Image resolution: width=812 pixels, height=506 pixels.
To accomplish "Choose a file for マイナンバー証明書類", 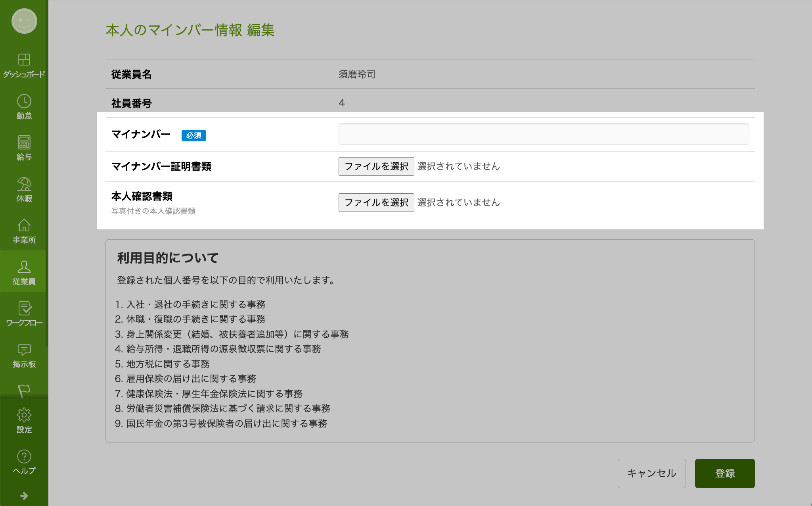I will tap(376, 166).
